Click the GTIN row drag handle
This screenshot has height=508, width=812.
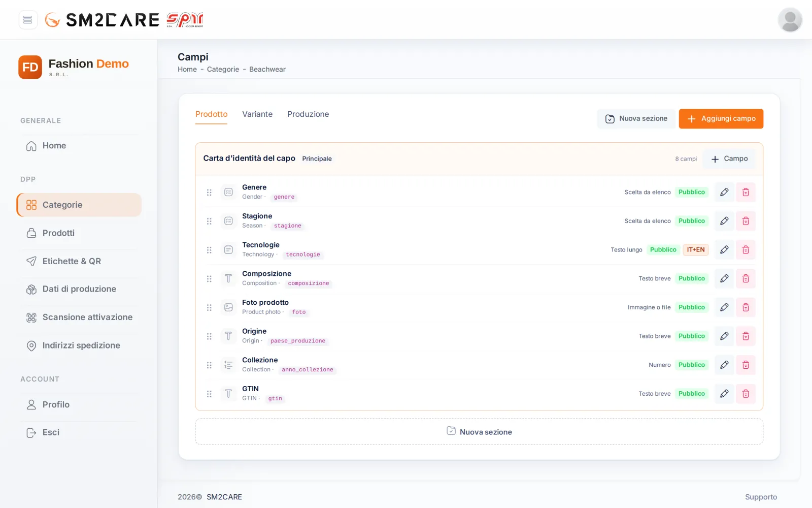[209, 394]
